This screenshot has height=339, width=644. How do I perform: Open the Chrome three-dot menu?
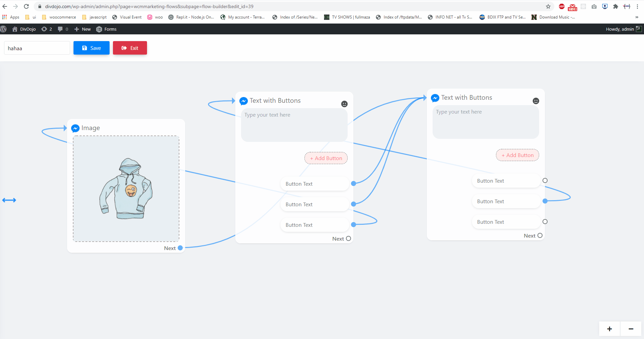pyautogui.click(x=638, y=6)
